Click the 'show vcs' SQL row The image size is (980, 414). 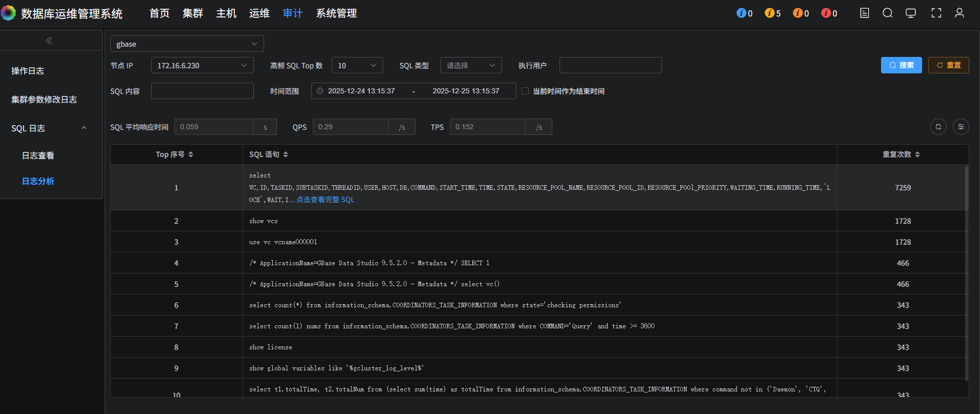[540, 221]
